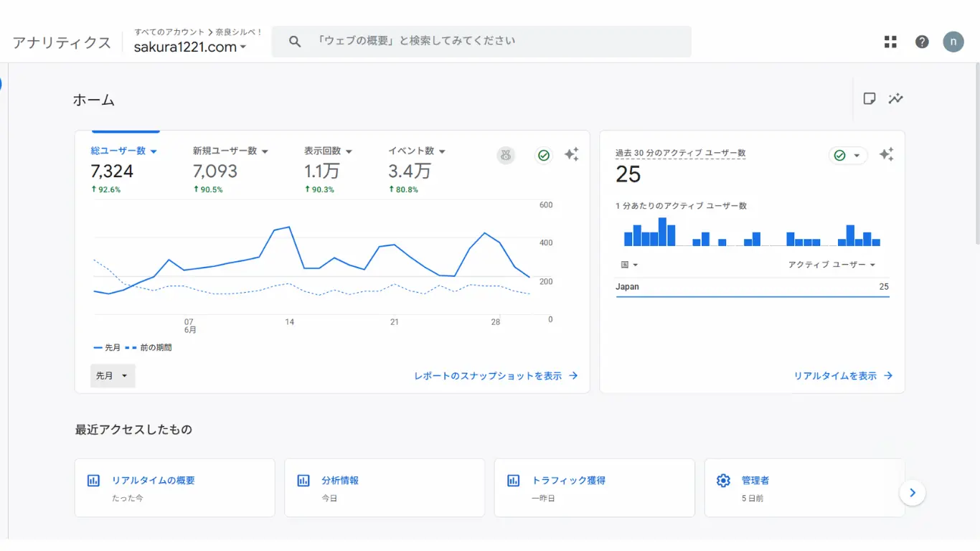Click the search box input field

coord(481,42)
